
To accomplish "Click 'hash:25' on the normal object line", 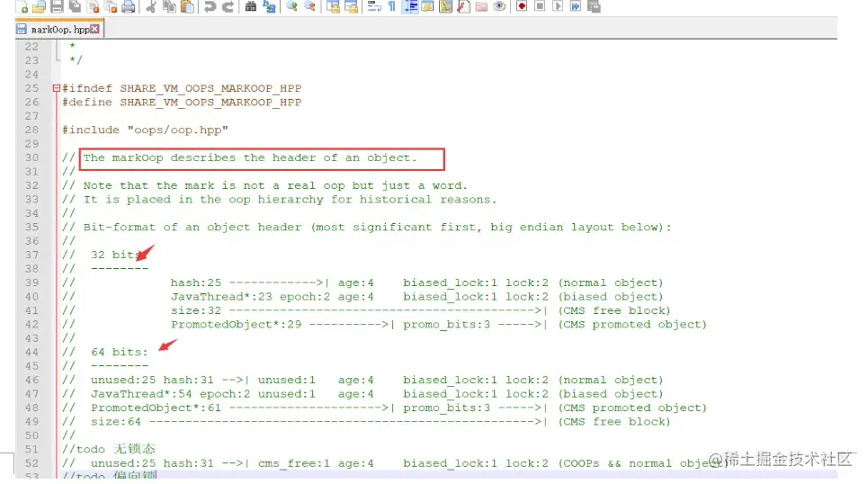I will coord(196,283).
